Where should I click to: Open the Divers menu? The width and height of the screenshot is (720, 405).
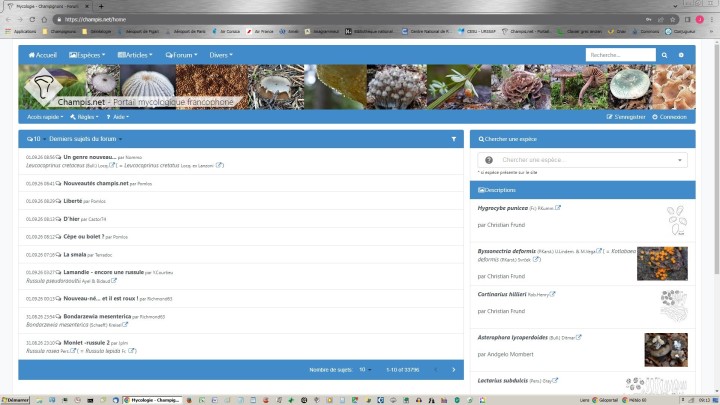pos(221,55)
